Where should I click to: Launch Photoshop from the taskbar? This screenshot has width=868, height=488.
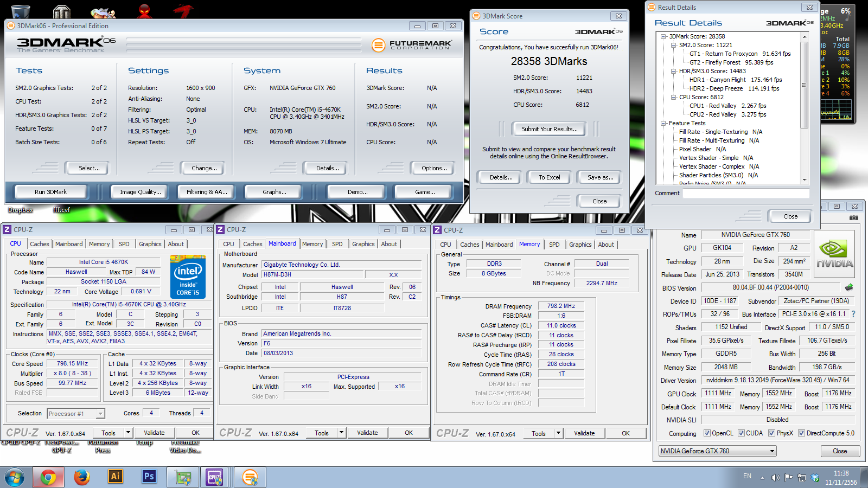[x=149, y=477]
